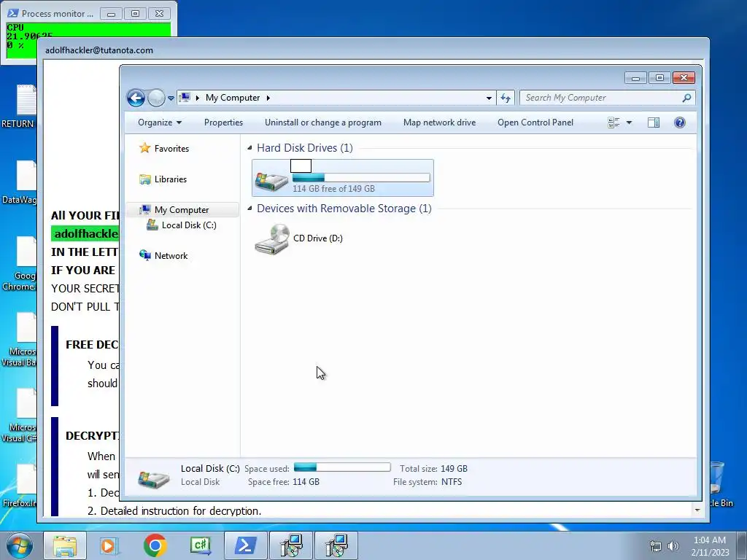Click the volume speaker tray icon
747x560 pixels.
[x=673, y=546]
